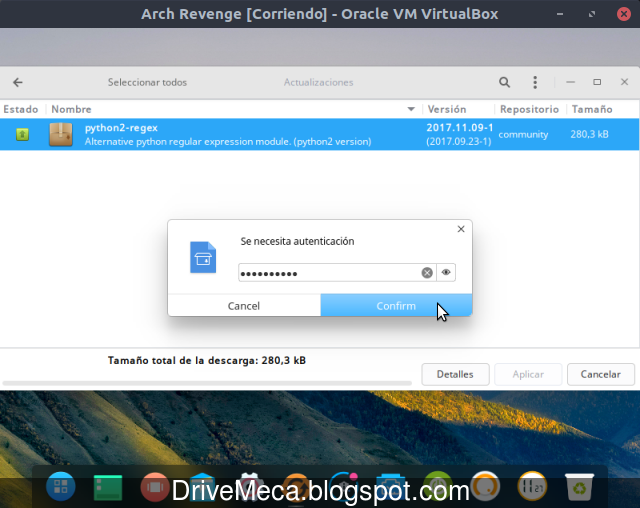
Task: Click the python2-regex package box icon
Action: (61, 134)
